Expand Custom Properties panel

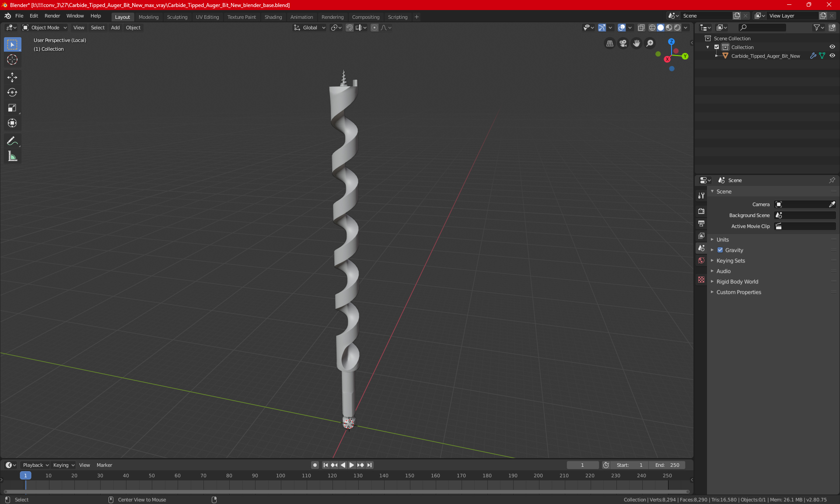(x=738, y=292)
